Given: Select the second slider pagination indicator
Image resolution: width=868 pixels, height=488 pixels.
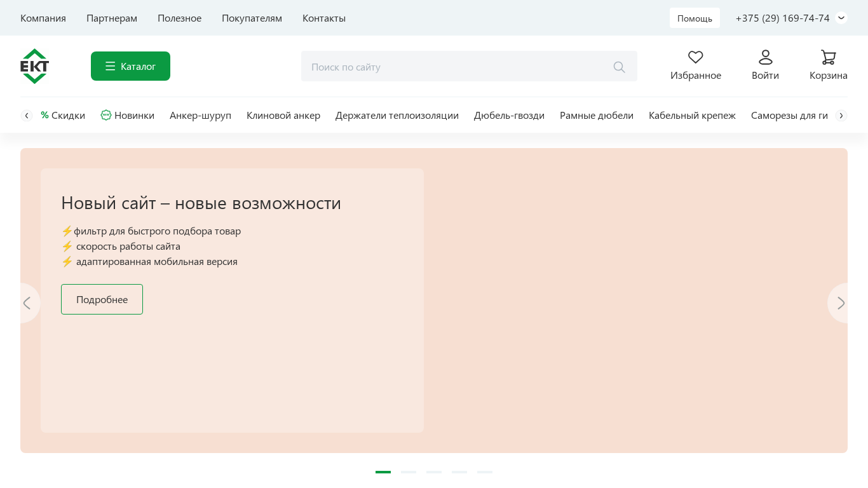Looking at the screenshot, I should (x=409, y=472).
